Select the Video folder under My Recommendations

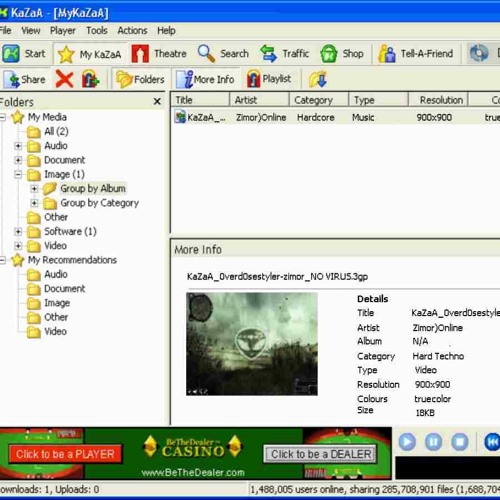click(x=55, y=331)
